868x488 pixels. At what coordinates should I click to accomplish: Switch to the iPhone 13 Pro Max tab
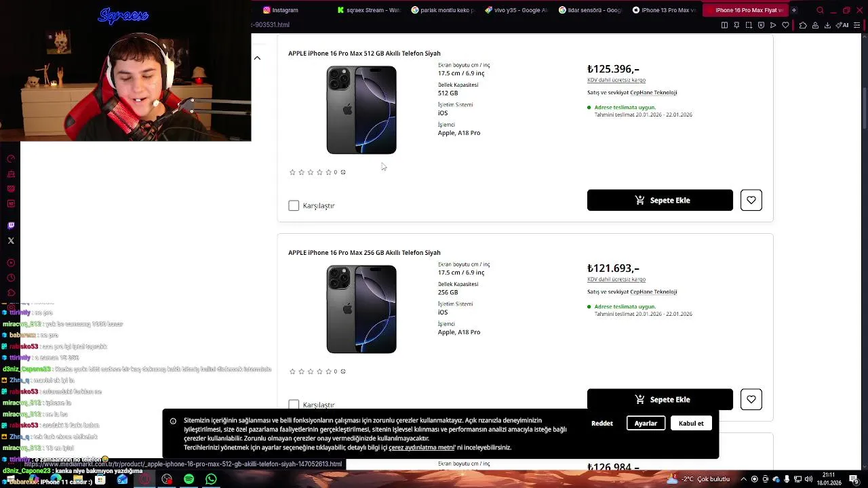pos(665,10)
